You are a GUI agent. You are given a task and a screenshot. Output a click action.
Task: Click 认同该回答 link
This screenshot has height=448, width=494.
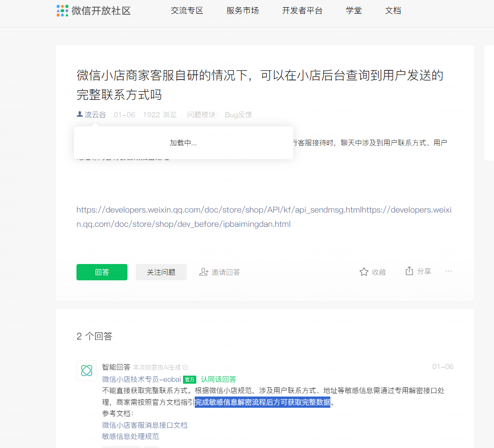click(218, 379)
